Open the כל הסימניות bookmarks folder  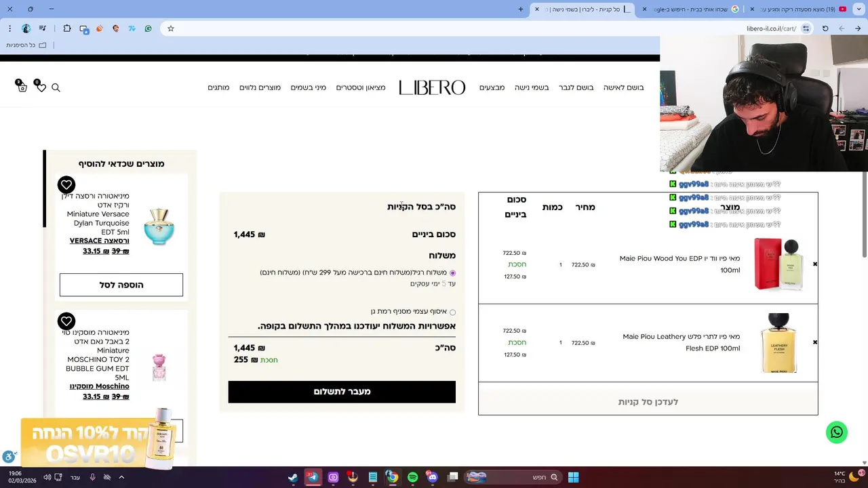pyautogui.click(x=26, y=45)
